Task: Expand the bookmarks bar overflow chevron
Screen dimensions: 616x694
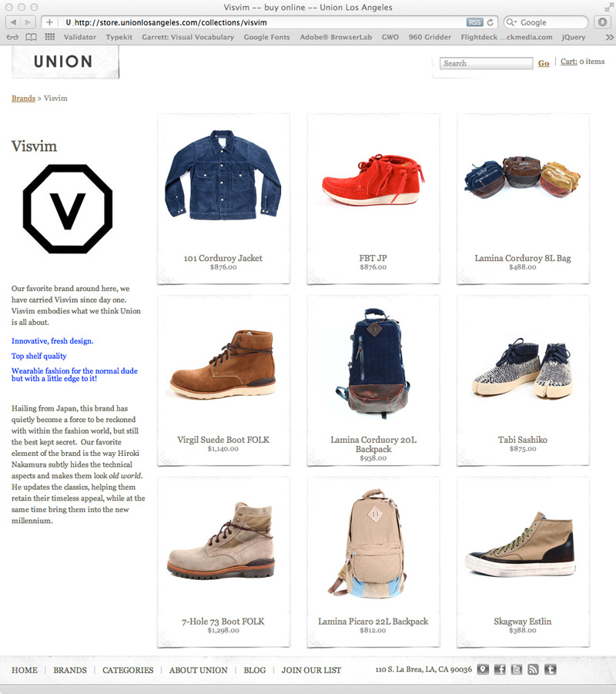Action: click(x=609, y=37)
